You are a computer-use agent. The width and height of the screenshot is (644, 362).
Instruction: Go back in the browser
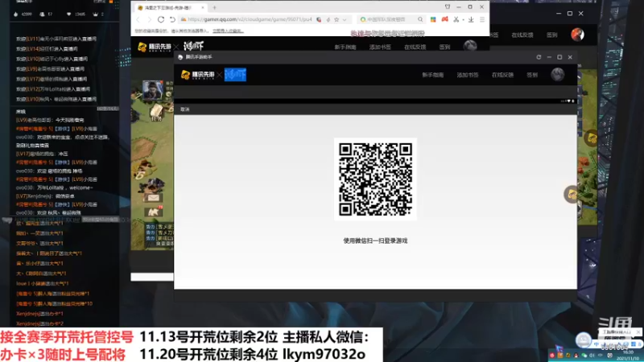138,19
